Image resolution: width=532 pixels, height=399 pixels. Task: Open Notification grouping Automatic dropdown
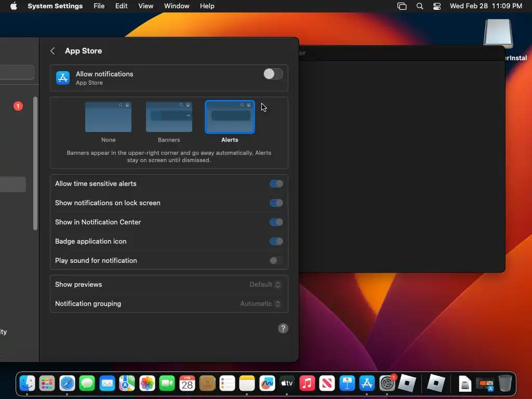click(x=261, y=303)
